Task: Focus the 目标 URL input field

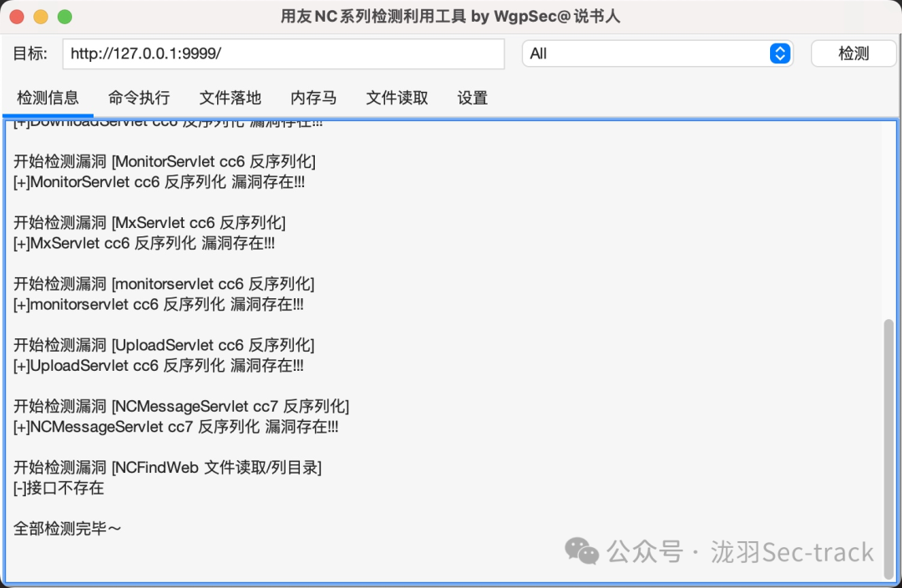Action: (x=284, y=53)
